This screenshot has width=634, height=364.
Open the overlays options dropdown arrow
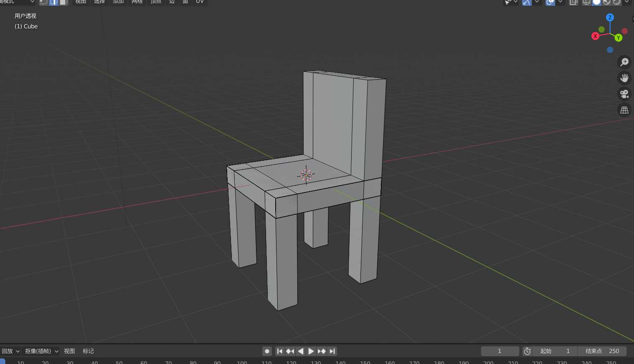560,2
